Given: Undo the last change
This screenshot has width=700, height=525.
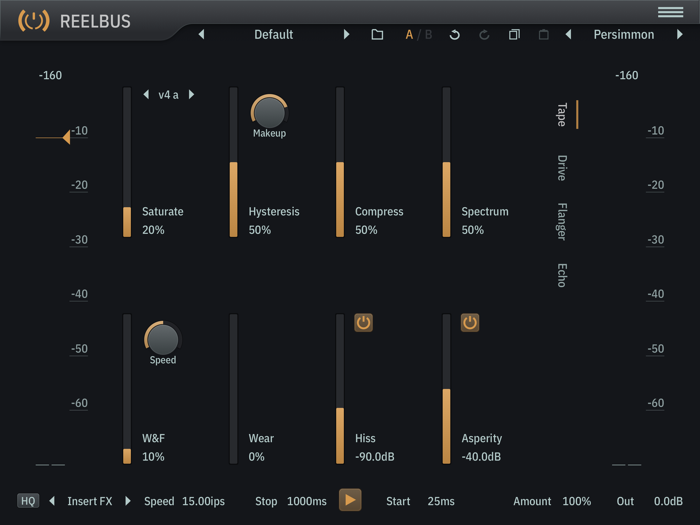Looking at the screenshot, I should (454, 34).
